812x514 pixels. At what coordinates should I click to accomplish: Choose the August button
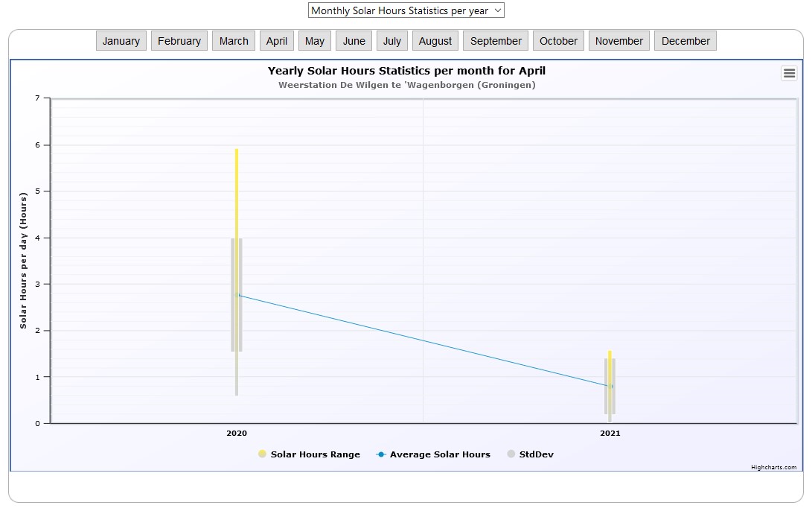pos(435,41)
